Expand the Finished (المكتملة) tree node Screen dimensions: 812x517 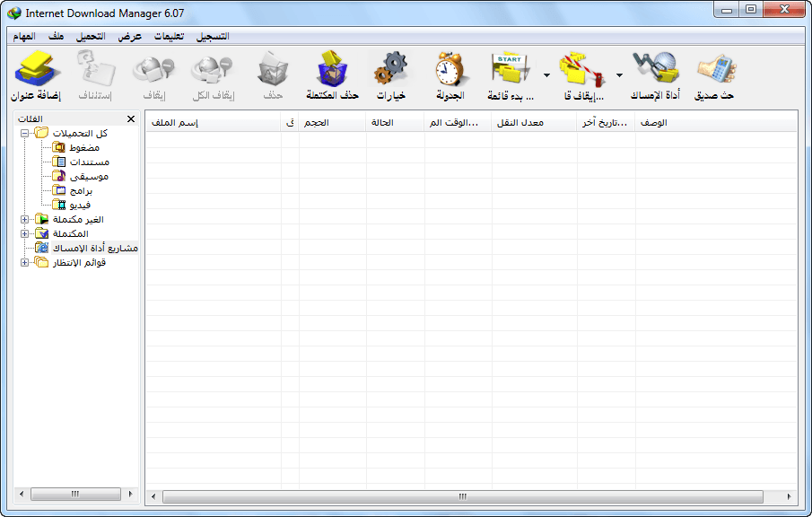(24, 233)
